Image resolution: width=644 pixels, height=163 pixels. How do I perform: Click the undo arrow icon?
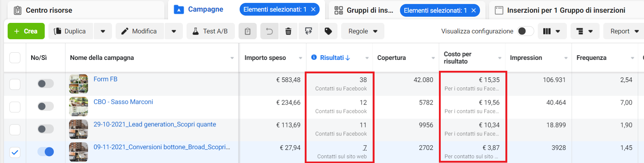(x=269, y=31)
